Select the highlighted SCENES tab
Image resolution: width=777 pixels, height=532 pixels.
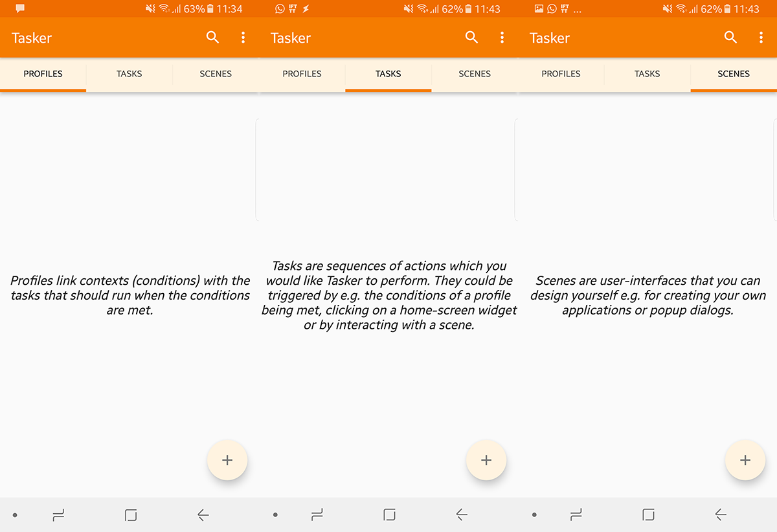[x=734, y=74]
